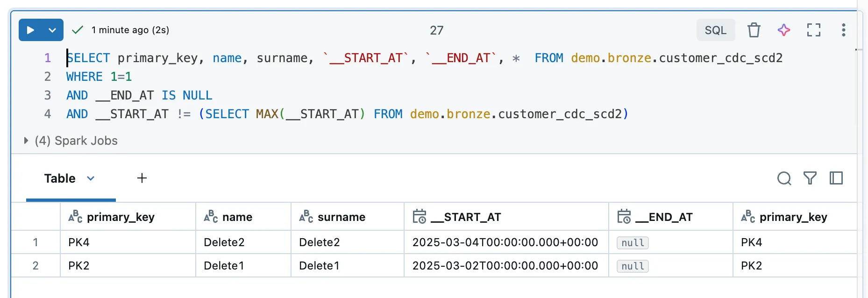
Task: Open run options dropdown arrow
Action: (x=52, y=30)
